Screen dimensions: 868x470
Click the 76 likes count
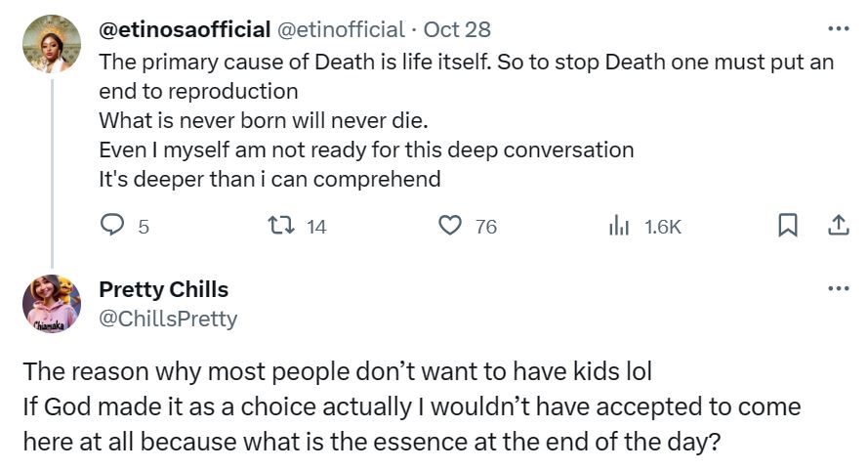pos(485,227)
